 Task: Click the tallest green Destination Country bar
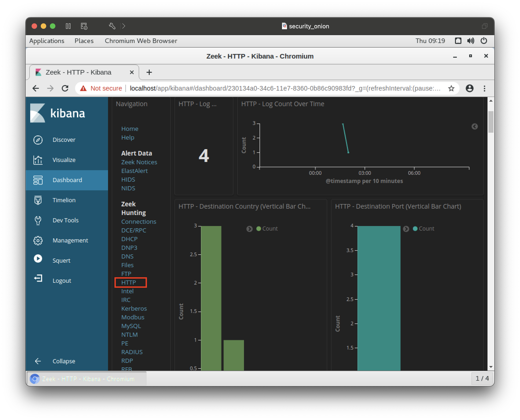pyautogui.click(x=211, y=298)
